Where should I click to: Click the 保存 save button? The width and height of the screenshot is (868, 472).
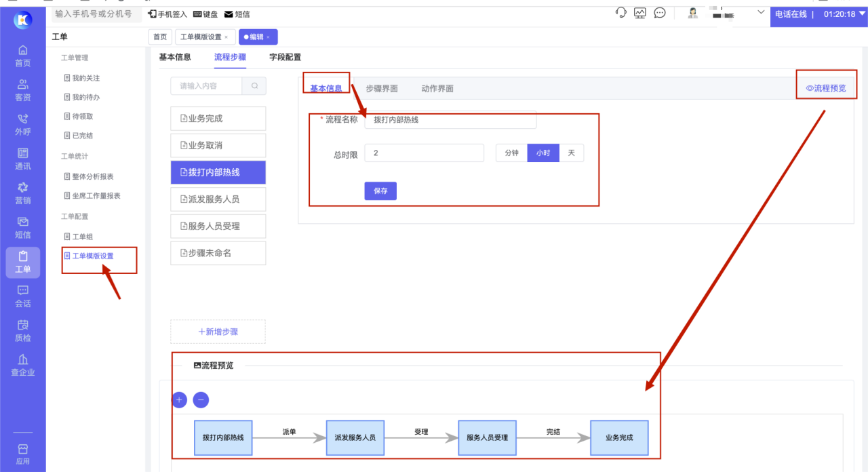tap(380, 191)
